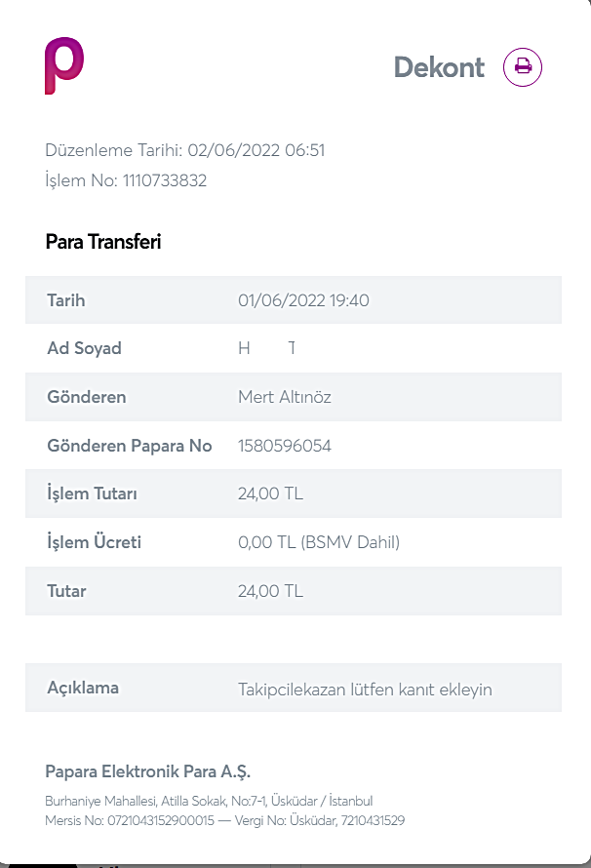Click Papara Elektronik Para A.Ş. footer name
The width and height of the screenshot is (591, 868).
(x=148, y=771)
